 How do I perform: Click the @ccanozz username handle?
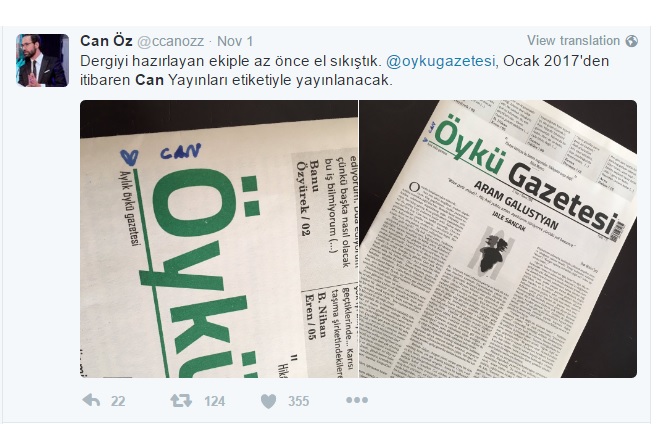point(171,41)
